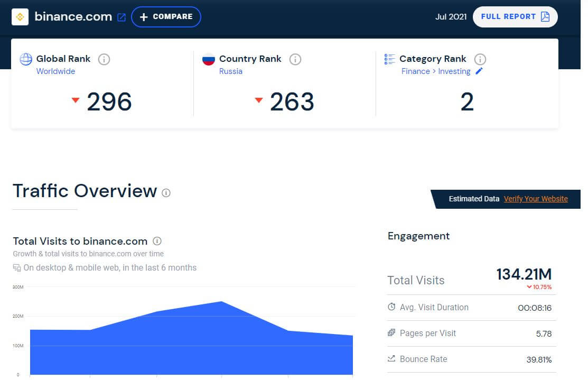This screenshot has width=588, height=380.
Task: Click the Global Rank value 296
Action: (109, 101)
